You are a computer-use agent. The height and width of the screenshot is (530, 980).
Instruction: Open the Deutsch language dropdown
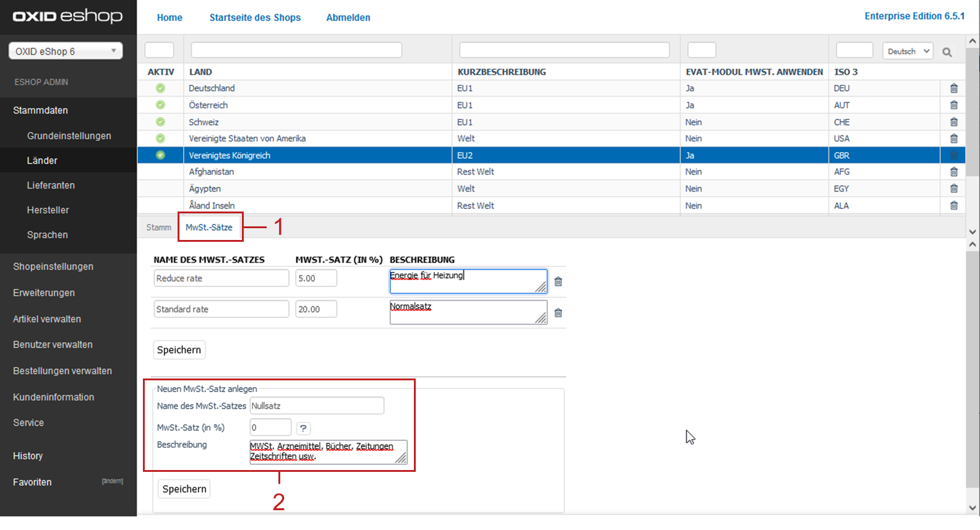[908, 51]
